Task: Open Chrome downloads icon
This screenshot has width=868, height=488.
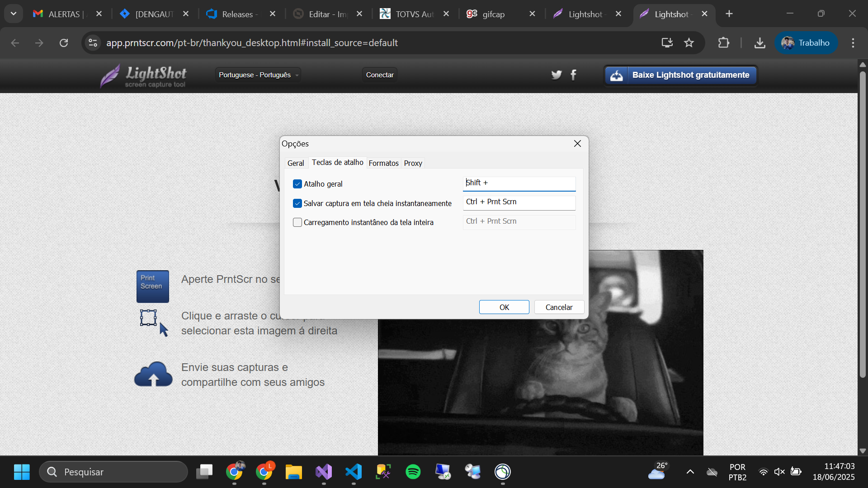Action: click(760, 43)
